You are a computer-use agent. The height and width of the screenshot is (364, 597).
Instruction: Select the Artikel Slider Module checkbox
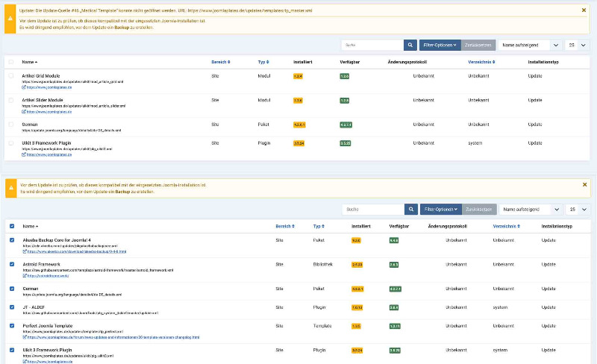[11, 100]
